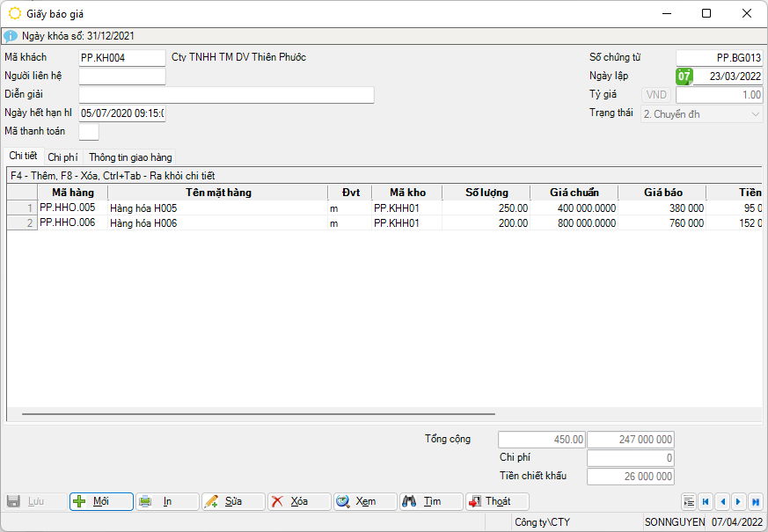The height and width of the screenshot is (532, 768).
Task: Print the quotation with In button
Action: 167,501
